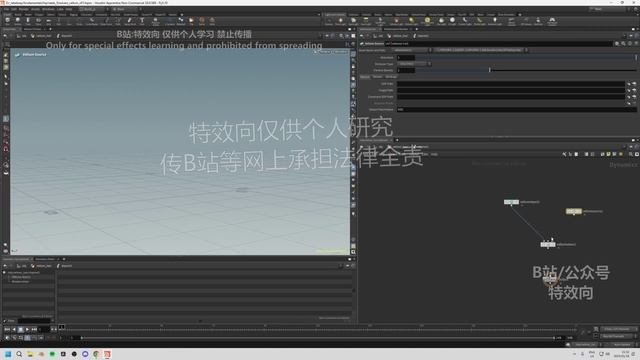Image resolution: width=640 pixels, height=360 pixels.
Task: Open File Explorer from the taskbar
Action: coord(30,354)
